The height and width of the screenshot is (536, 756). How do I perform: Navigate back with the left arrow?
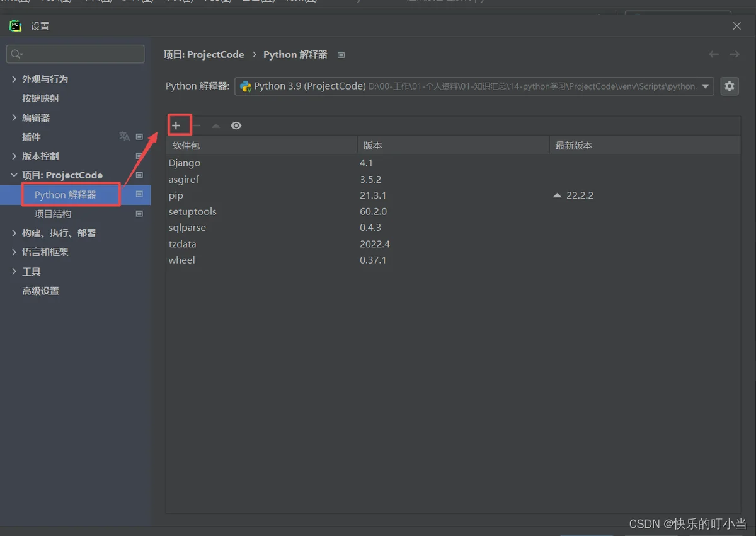[x=714, y=54]
